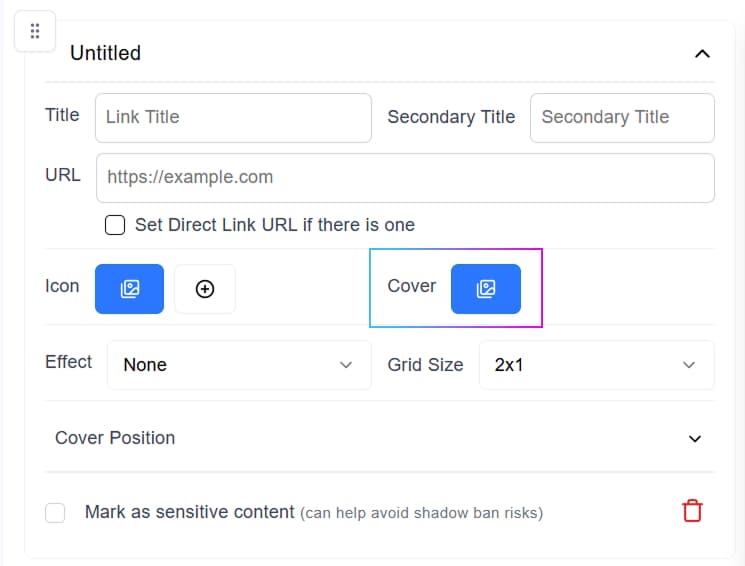
Task: Click the Cover field label
Action: tap(412, 286)
